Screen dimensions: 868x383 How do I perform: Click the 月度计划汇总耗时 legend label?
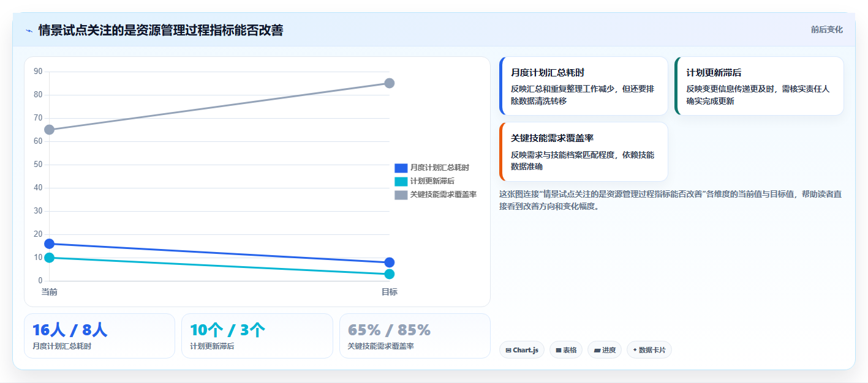tap(440, 168)
